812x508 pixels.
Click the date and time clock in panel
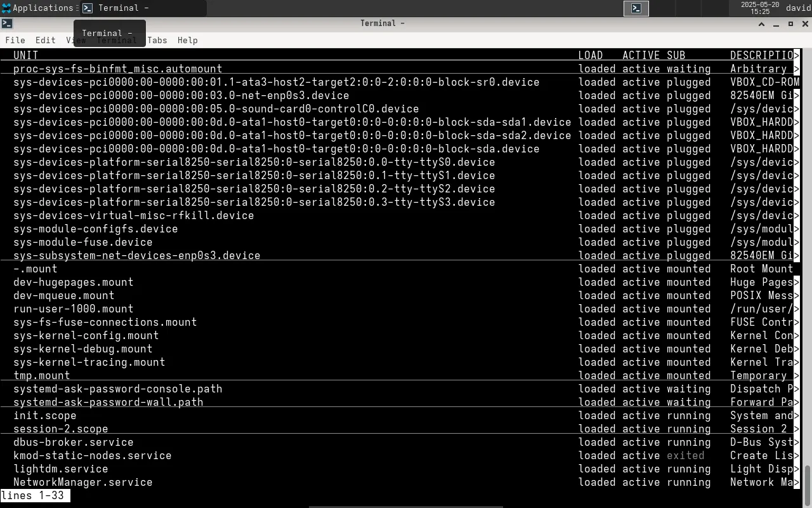point(759,8)
